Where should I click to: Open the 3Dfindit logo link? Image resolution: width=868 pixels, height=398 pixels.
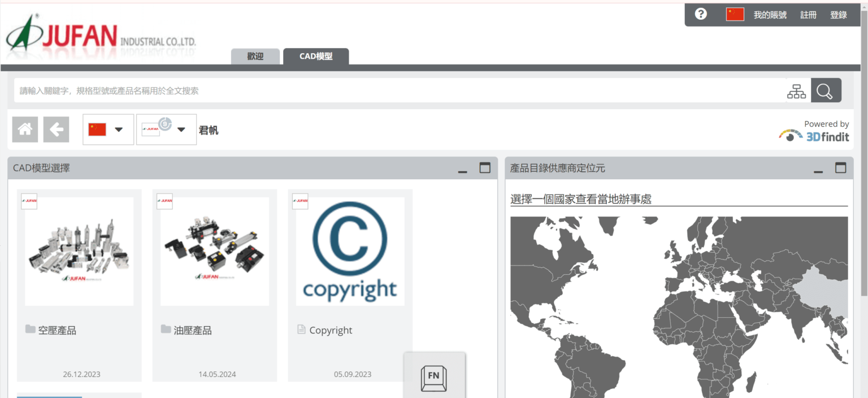814,136
